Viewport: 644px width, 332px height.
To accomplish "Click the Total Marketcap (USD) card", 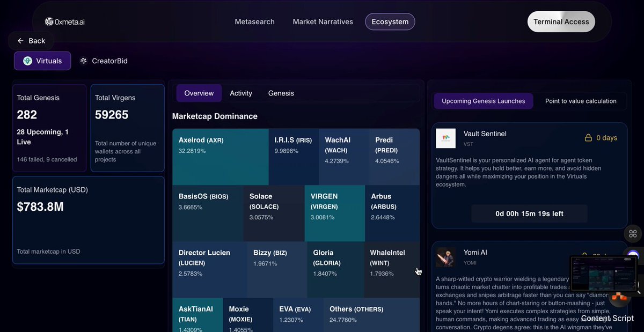I will pos(89,220).
